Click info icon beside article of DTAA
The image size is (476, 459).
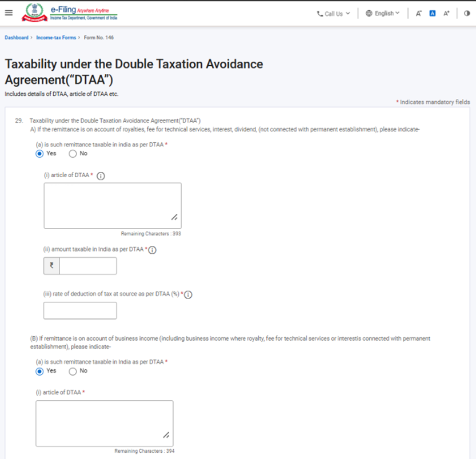pyautogui.click(x=101, y=176)
